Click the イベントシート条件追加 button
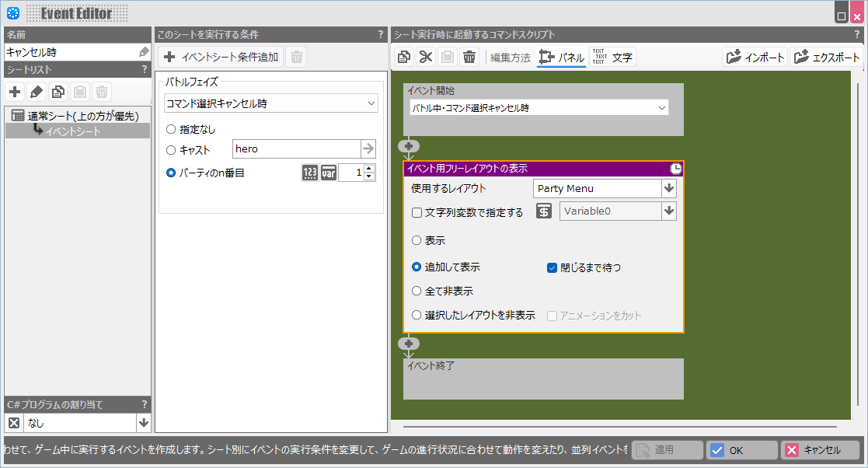This screenshot has height=468, width=868. pyautogui.click(x=221, y=56)
